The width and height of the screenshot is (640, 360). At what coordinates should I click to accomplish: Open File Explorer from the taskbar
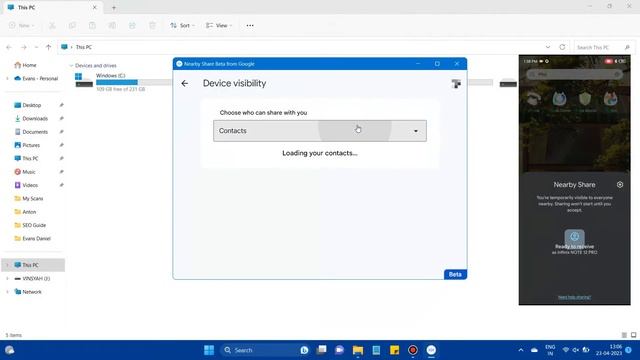point(358,350)
